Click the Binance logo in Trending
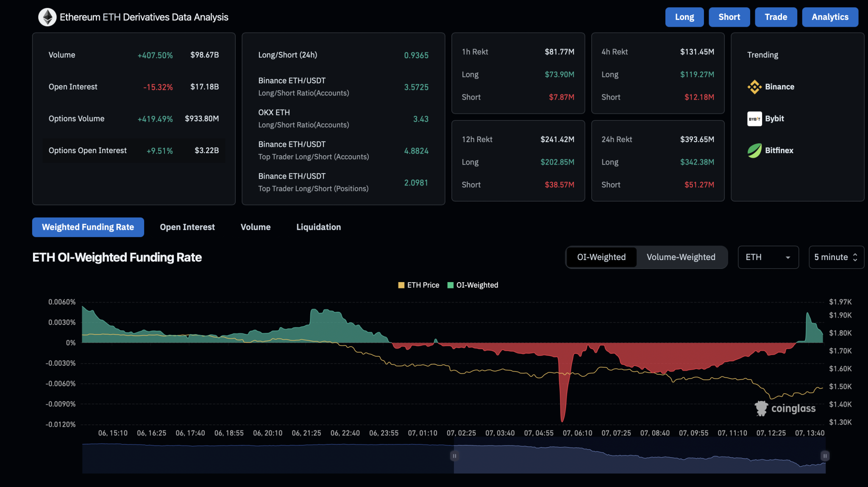Image resolution: width=868 pixels, height=487 pixels. (x=754, y=87)
